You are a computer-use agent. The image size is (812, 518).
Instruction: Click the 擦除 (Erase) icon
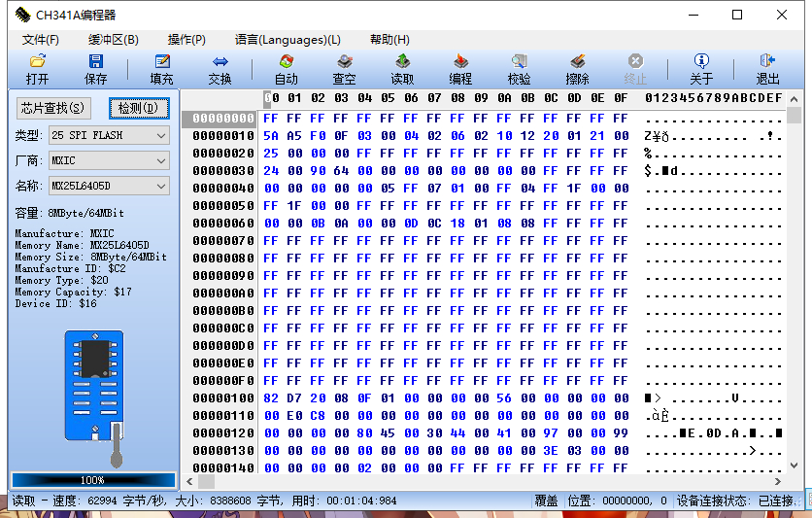[x=577, y=61]
